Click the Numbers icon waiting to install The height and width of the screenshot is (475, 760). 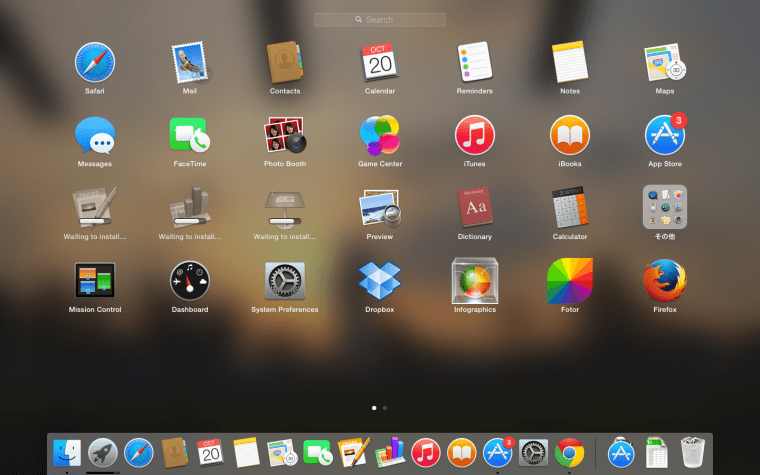(x=190, y=207)
